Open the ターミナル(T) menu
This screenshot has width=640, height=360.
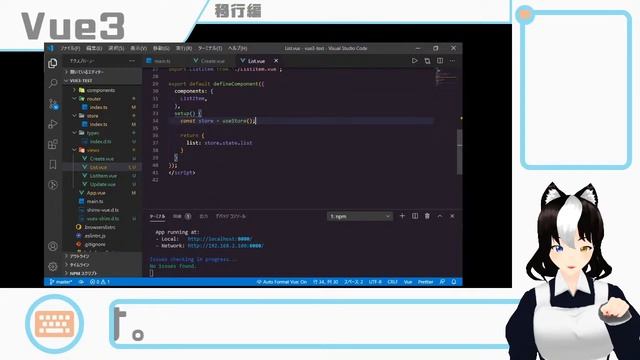[210, 48]
